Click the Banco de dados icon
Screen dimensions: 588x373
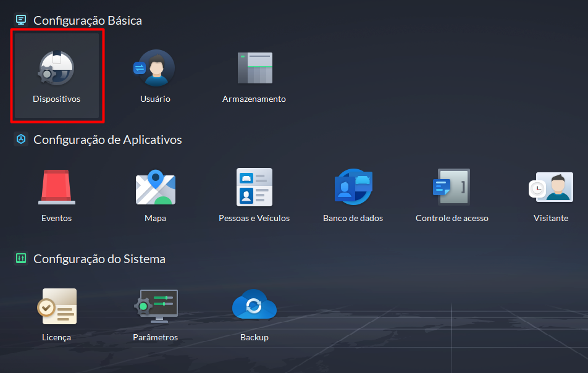click(353, 187)
